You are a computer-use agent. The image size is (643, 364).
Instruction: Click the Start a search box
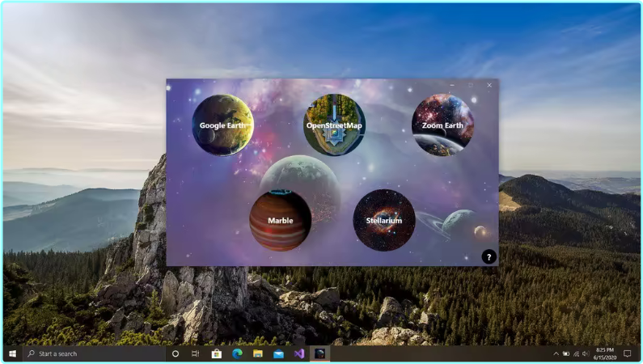tap(94, 353)
